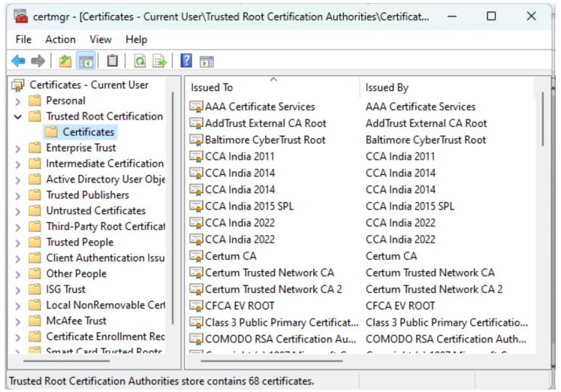Minimize the certmgr window
Image resolution: width=561 pixels, height=392 pixels.
click(452, 16)
